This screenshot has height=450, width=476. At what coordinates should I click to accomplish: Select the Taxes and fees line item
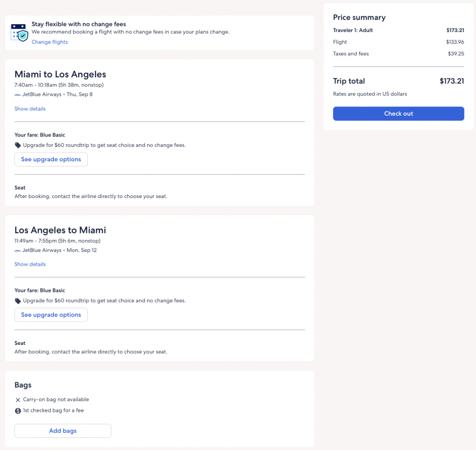[351, 54]
